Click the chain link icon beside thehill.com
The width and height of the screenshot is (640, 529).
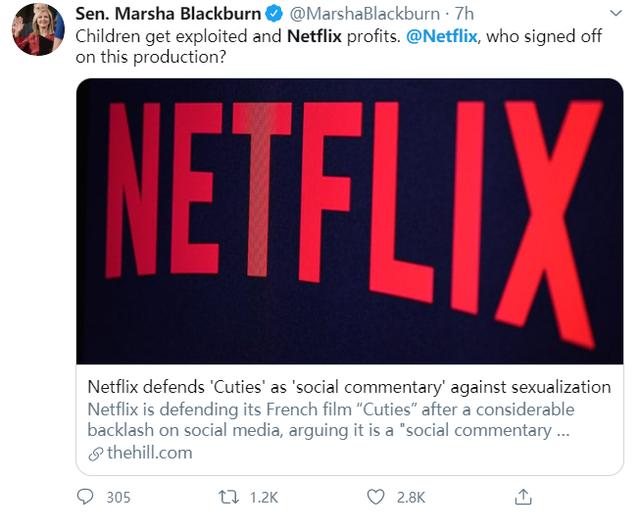(x=96, y=454)
